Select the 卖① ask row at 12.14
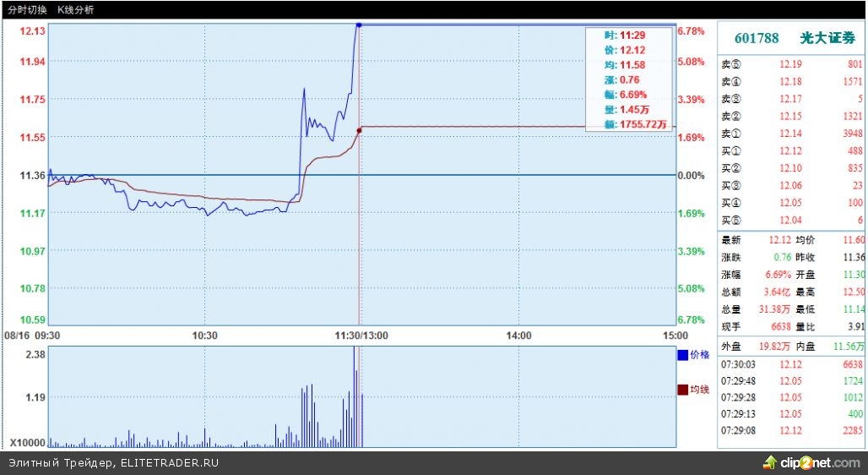Image resolution: width=868 pixels, height=475 pixels. (x=791, y=133)
